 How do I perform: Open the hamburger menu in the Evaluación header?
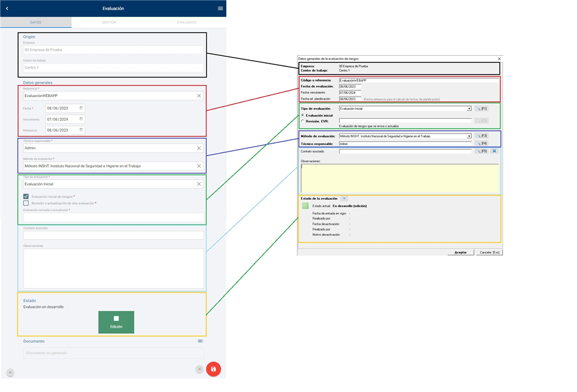point(220,8)
